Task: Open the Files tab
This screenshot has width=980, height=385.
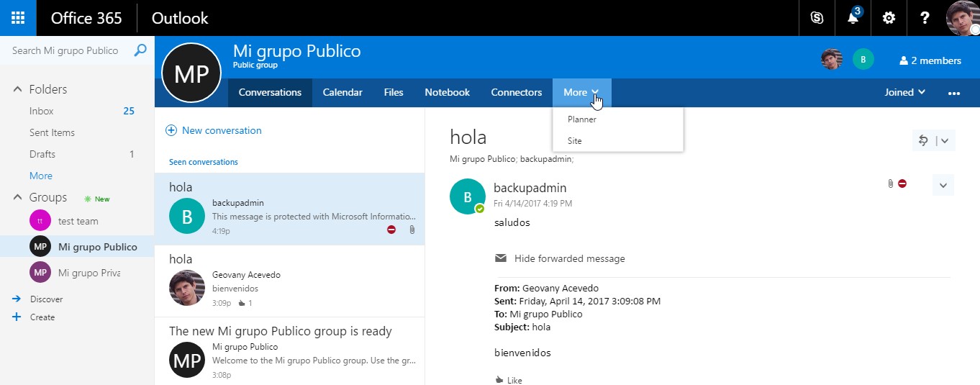Action: [394, 92]
